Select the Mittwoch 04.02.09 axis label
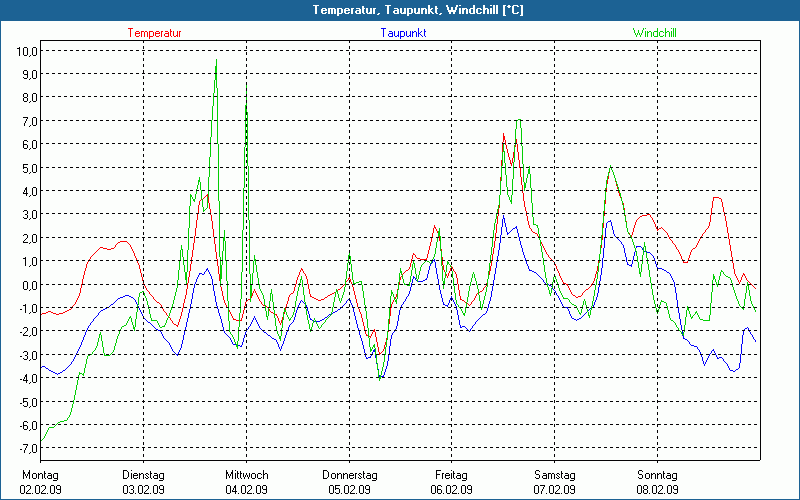The width and height of the screenshot is (800, 500). point(246,482)
